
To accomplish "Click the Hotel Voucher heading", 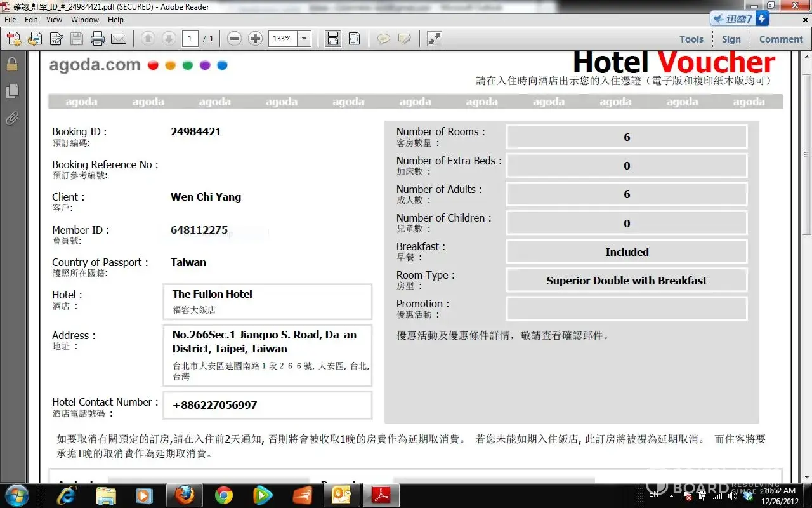I will point(674,63).
